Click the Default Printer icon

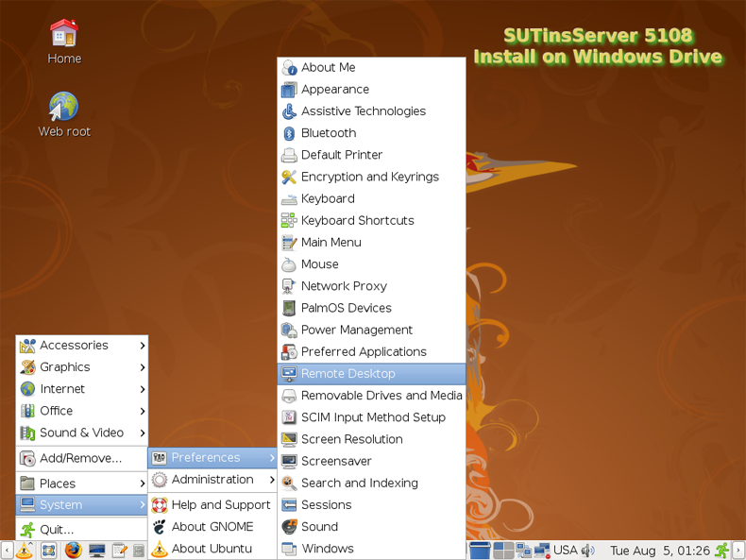point(289,155)
